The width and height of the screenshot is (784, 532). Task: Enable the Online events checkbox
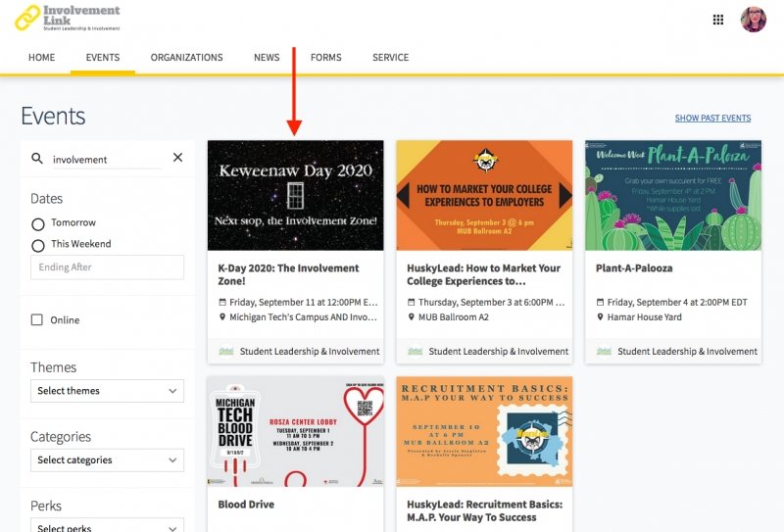tap(37, 319)
